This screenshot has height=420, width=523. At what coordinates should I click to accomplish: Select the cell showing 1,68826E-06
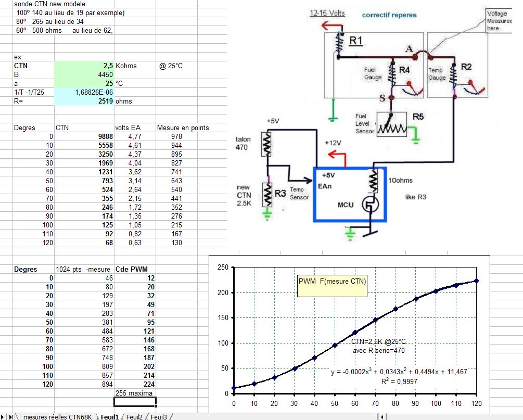84,92
